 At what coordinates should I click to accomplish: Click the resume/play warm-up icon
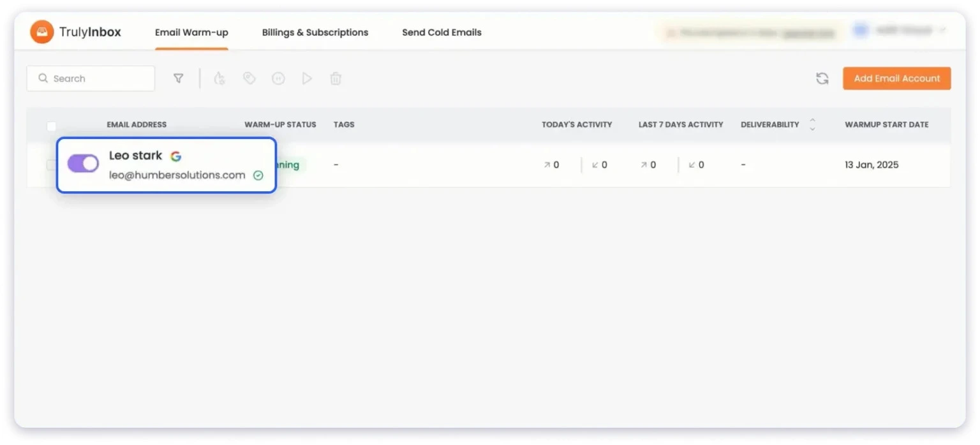(307, 78)
